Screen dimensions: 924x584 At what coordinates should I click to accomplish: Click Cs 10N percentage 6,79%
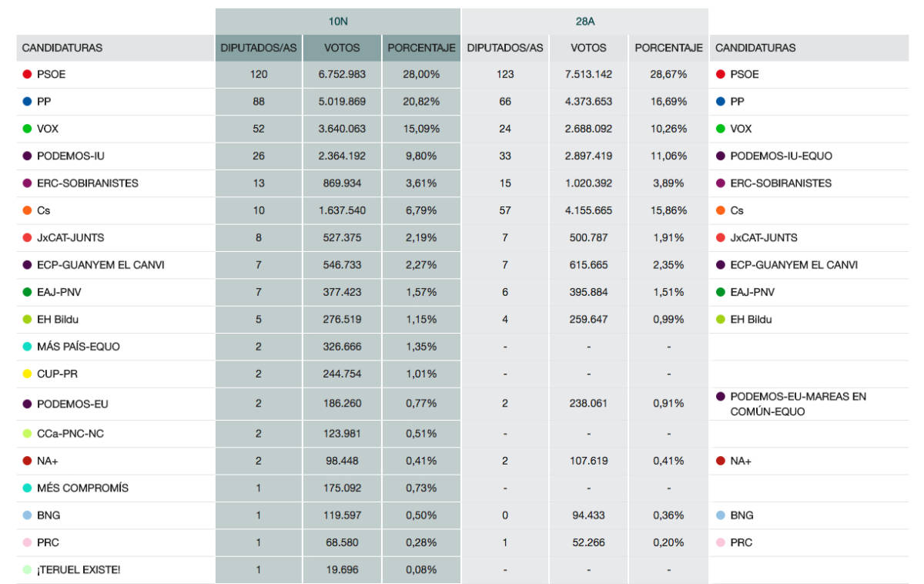click(x=421, y=210)
